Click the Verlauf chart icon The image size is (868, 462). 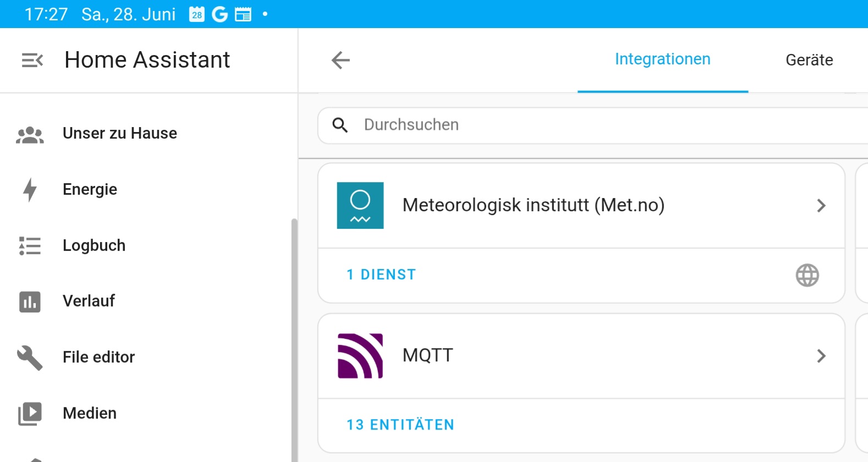(30, 302)
